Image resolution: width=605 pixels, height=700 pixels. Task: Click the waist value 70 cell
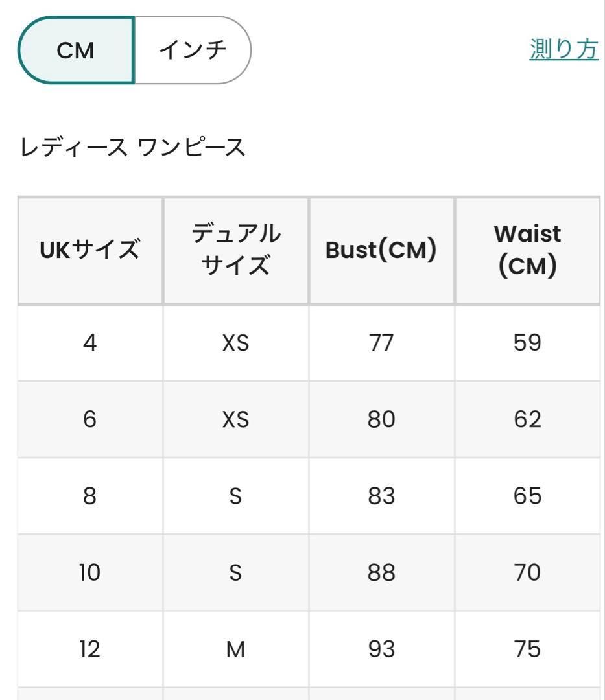tap(527, 572)
